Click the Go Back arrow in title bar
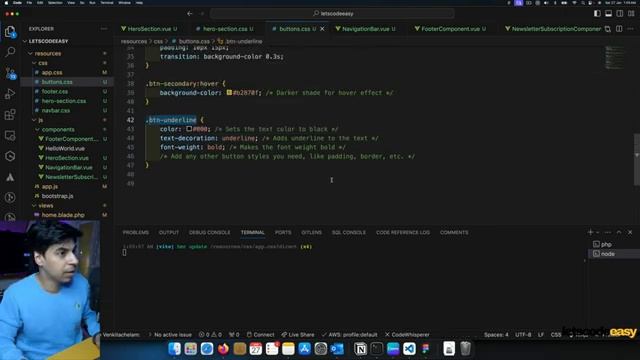640x360 pixels. coord(190,13)
